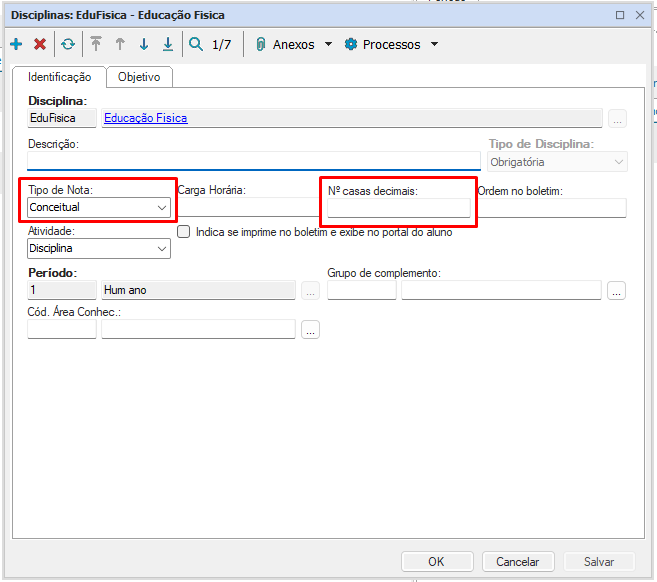Viewport: 657px width, 582px height.
Task: Click the Salvar button
Action: click(x=599, y=561)
